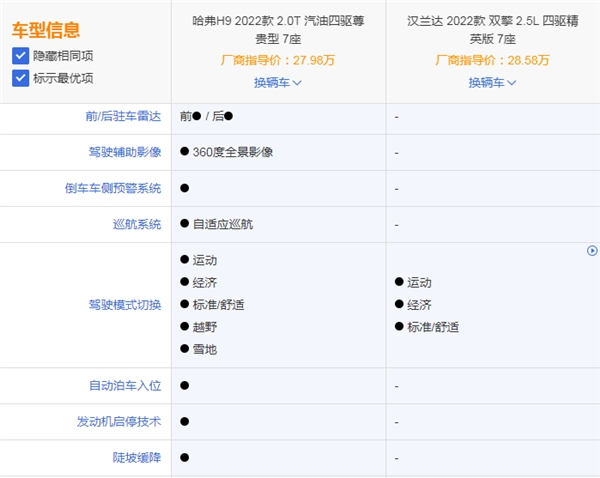Open the 发动机启停技术 parameter label
Image resolution: width=600 pixels, height=478 pixels.
point(118,421)
